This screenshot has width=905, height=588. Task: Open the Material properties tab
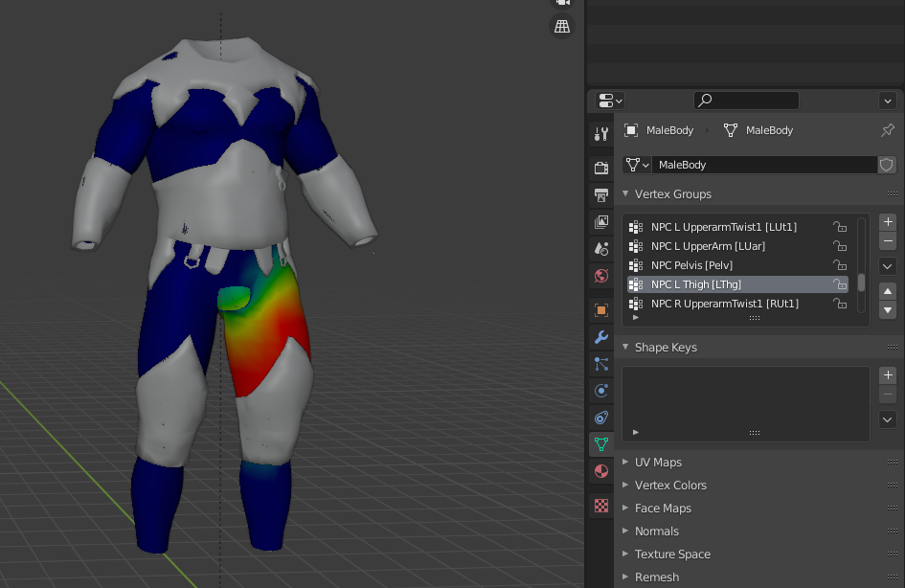click(x=600, y=471)
